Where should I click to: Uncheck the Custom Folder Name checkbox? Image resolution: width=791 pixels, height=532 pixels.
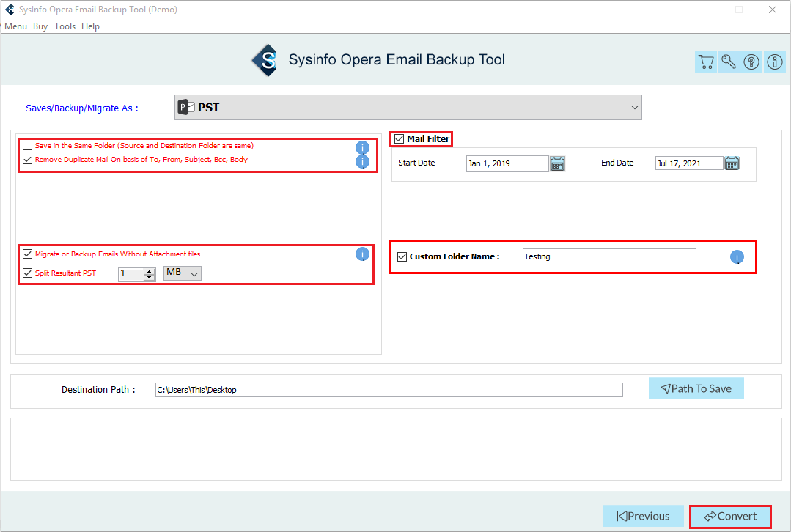(x=402, y=256)
